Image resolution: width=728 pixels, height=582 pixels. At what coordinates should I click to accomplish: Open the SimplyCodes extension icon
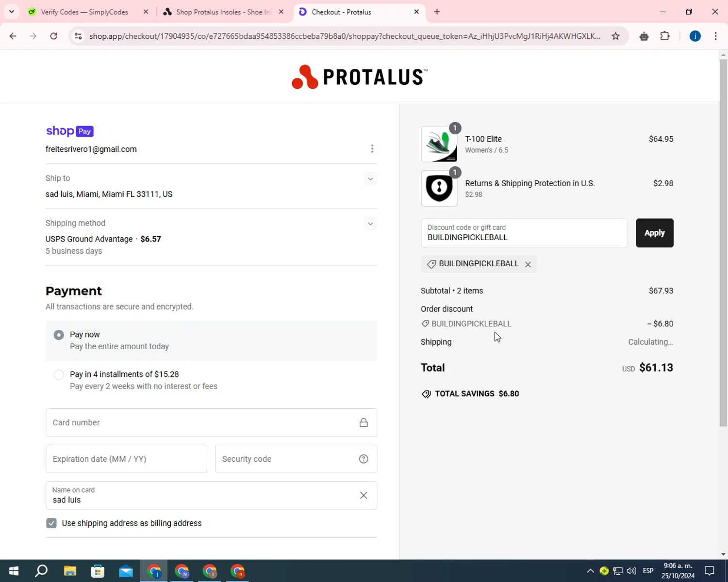pos(644,36)
